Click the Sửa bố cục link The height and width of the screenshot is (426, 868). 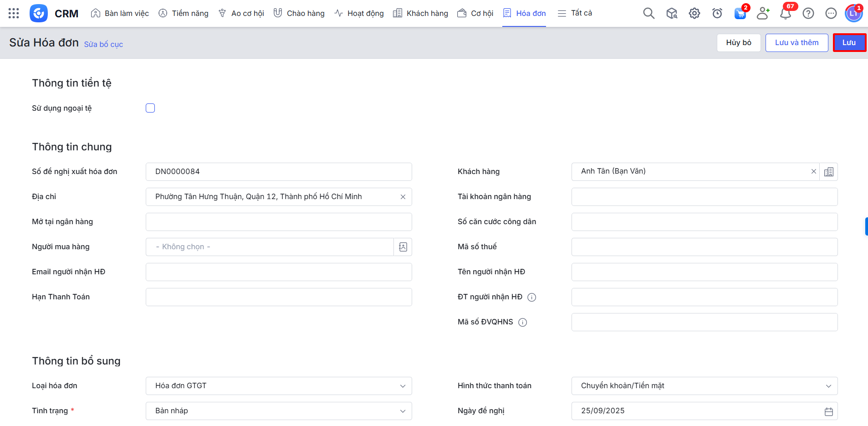pos(103,44)
